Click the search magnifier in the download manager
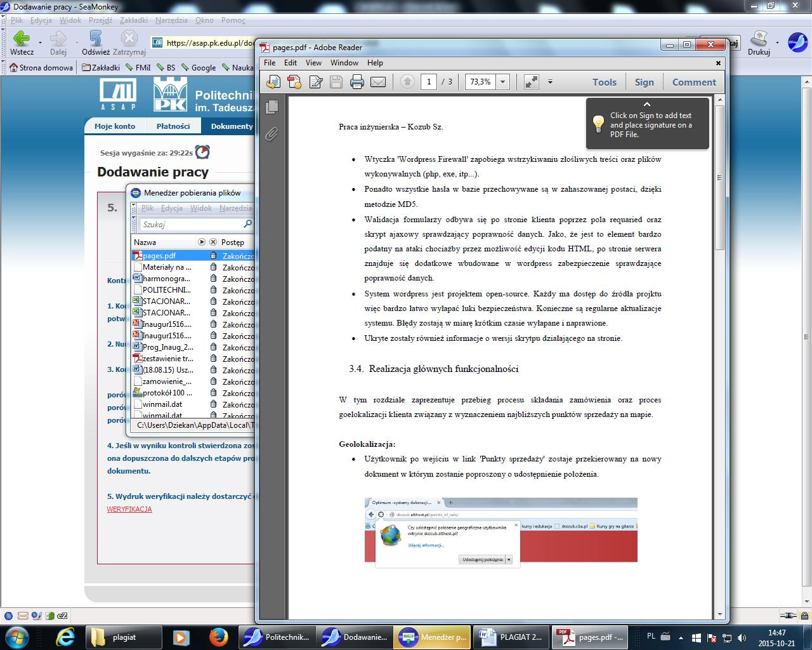This screenshot has height=650, width=812. click(247, 224)
